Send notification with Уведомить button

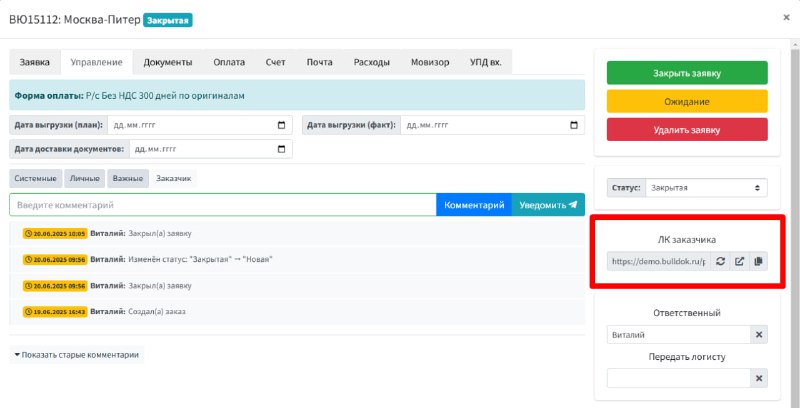click(x=548, y=205)
